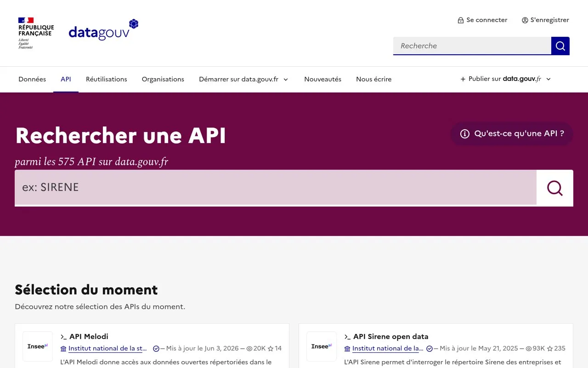Screen dimensions: 588x368
Task: Open Nous écrire contact page
Action: (x=374, y=79)
